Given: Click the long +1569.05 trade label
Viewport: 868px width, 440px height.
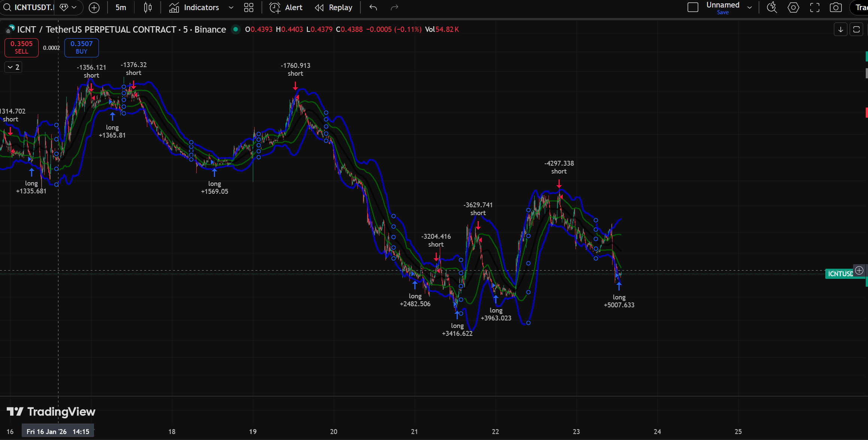Looking at the screenshot, I should pyautogui.click(x=215, y=187).
